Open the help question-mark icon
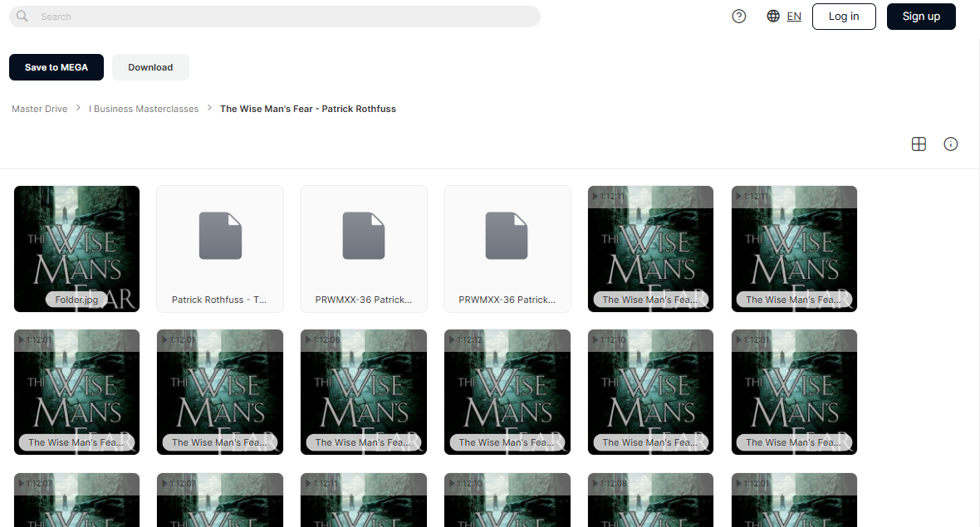 pyautogui.click(x=739, y=17)
